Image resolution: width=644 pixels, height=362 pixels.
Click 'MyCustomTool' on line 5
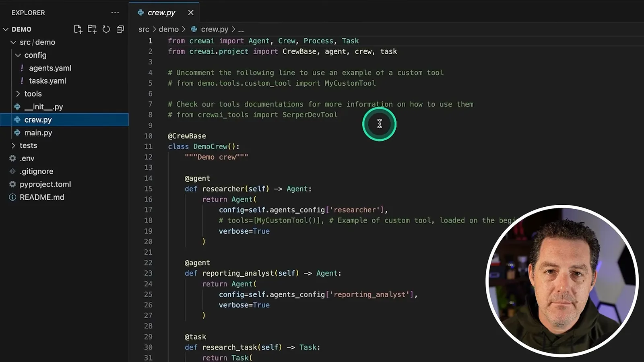pyautogui.click(x=350, y=83)
